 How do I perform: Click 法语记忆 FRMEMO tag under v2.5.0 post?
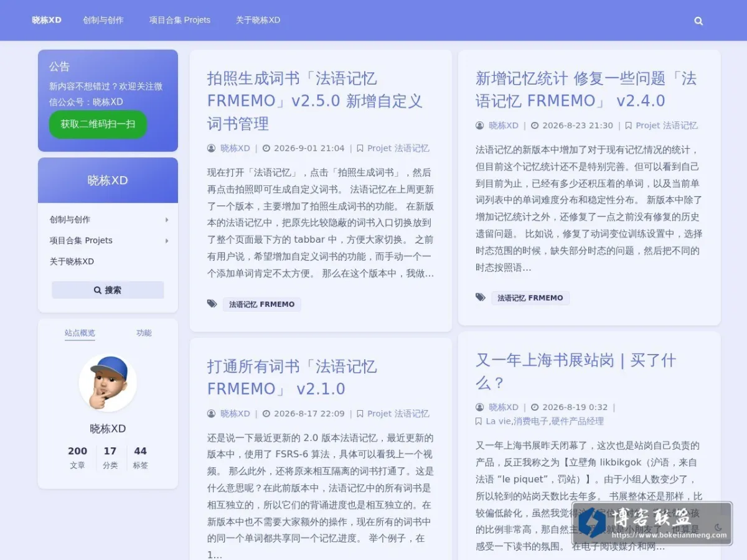pyautogui.click(x=262, y=304)
